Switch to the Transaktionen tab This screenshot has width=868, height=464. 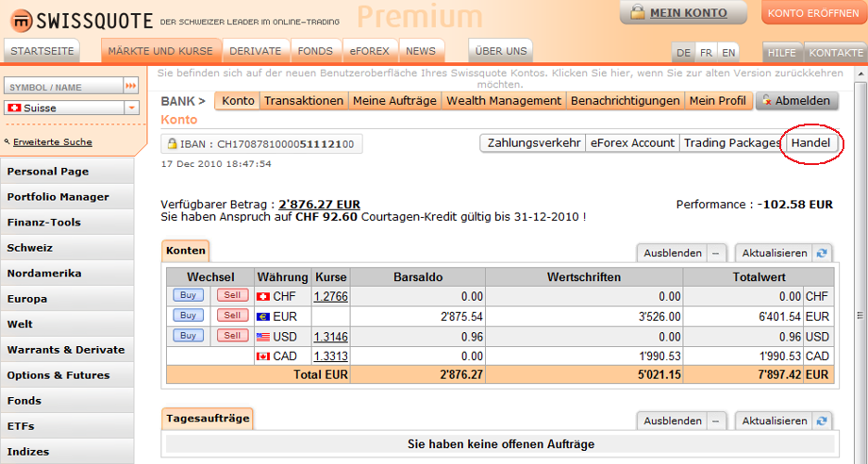tap(304, 101)
